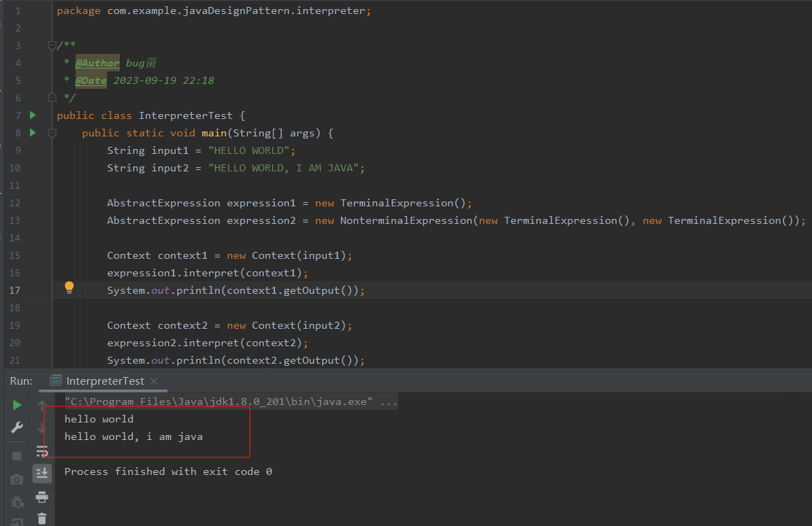Close the InterpreterTest run tab
Viewport: 812px width, 526px height.
[154, 381]
